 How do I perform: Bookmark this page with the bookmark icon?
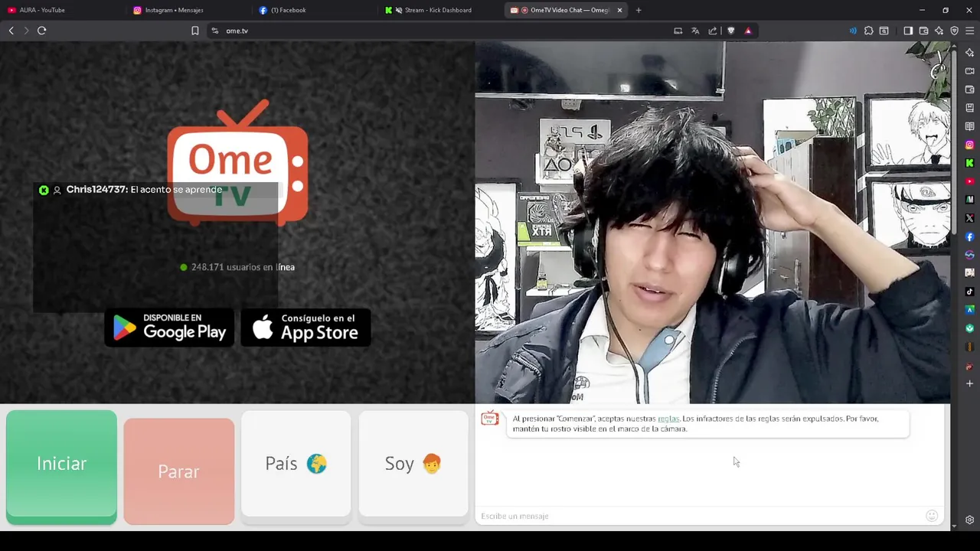coord(194,31)
